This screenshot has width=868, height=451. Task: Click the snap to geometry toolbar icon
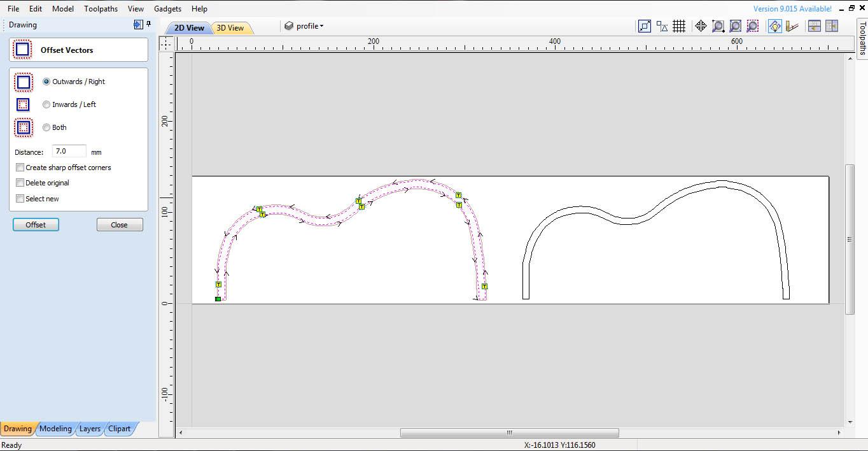click(645, 26)
